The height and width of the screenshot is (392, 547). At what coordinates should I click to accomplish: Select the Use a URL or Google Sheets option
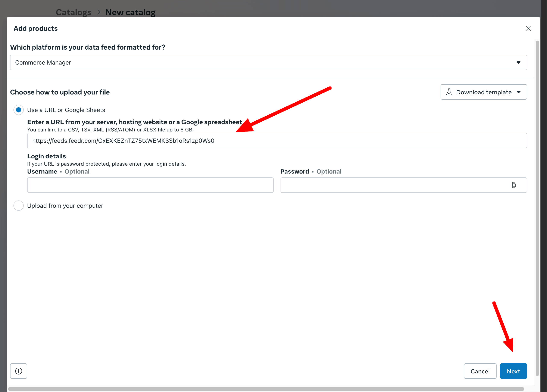point(19,110)
